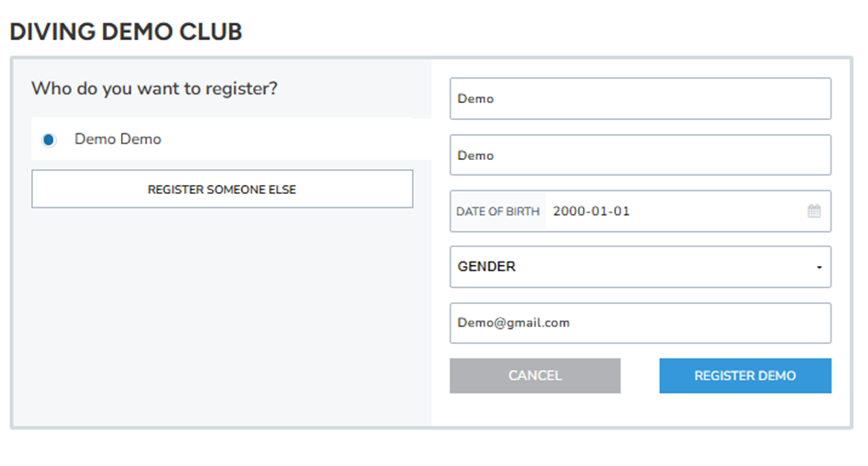868x466 pixels.
Task: Select the Demo Demo radio button
Action: pyautogui.click(x=49, y=140)
